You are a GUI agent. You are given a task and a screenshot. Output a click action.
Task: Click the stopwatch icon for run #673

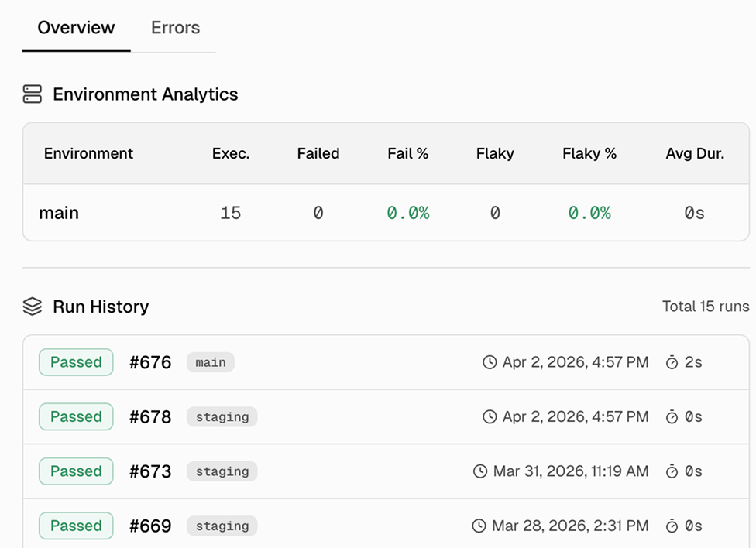(x=672, y=471)
